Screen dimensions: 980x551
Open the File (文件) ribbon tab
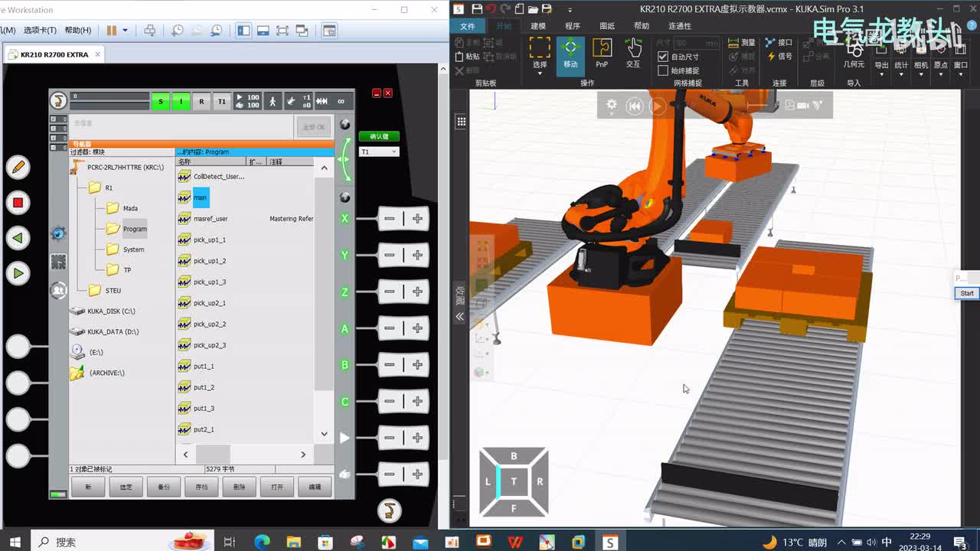pos(468,26)
